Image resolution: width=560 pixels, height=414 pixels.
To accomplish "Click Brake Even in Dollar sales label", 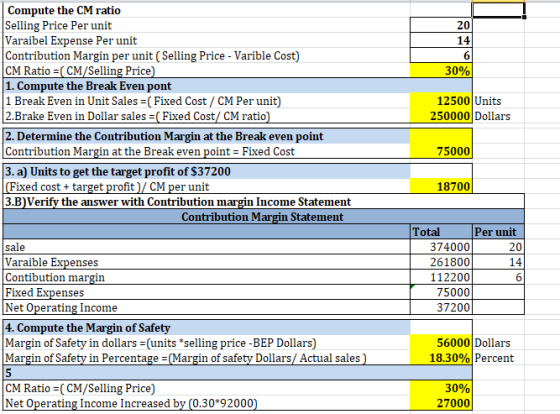I will tap(138, 116).
